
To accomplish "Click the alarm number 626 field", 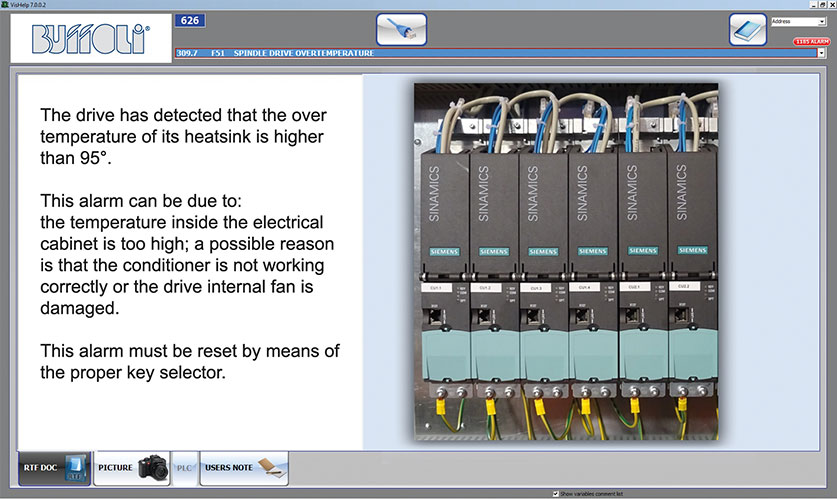I will point(189,20).
